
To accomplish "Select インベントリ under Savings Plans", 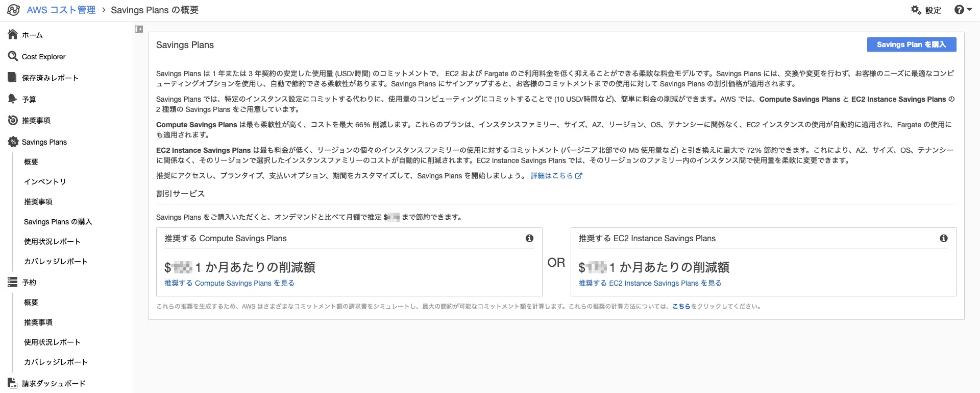I will point(45,181).
